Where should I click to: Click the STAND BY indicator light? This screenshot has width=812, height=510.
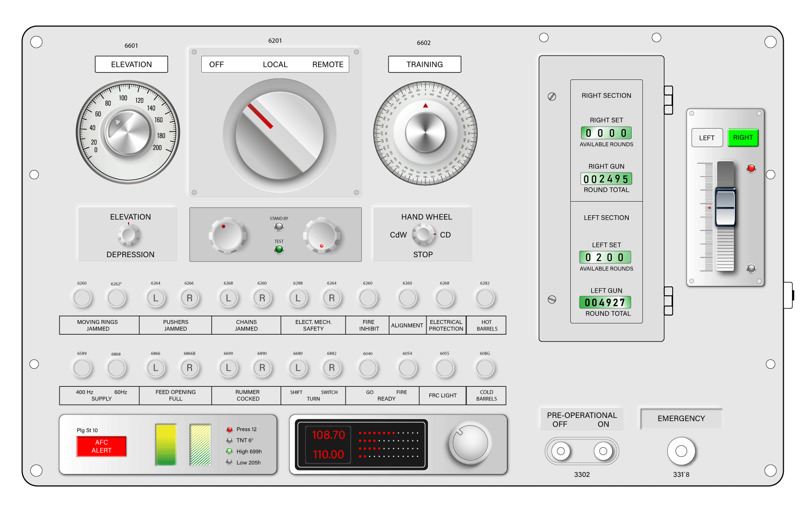point(279,227)
